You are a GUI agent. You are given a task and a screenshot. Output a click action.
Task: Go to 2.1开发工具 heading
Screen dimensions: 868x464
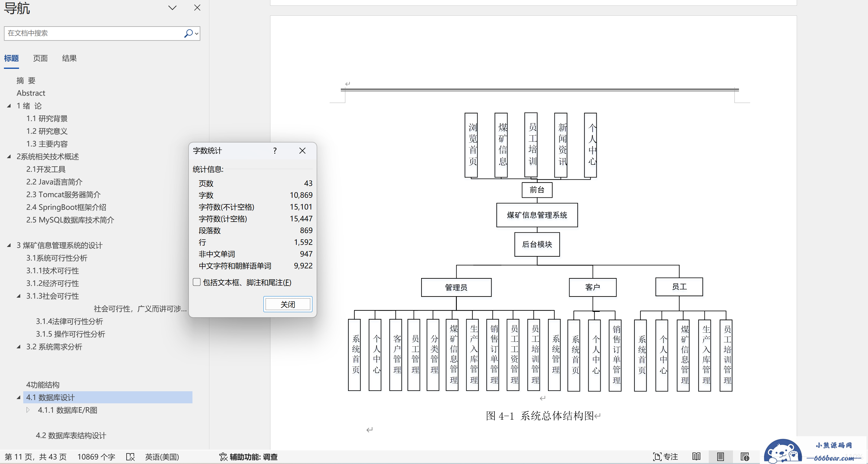tap(46, 169)
